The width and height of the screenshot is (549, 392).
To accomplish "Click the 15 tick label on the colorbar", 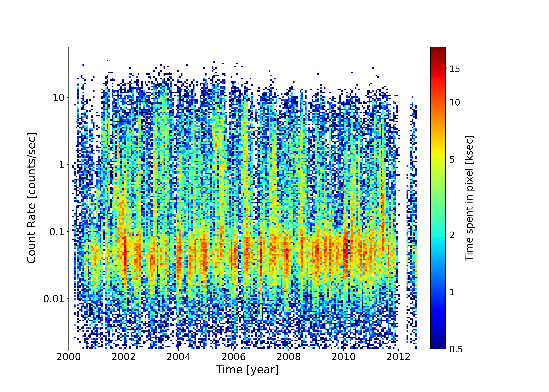I will (455, 69).
